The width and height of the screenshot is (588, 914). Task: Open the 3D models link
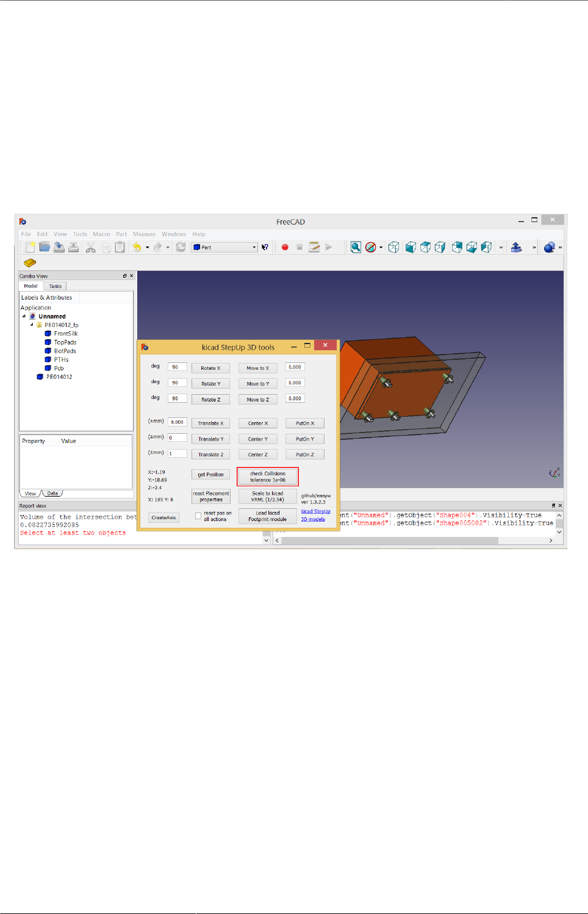313,519
